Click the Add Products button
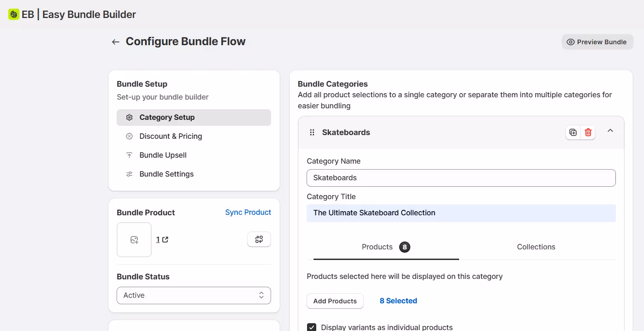The width and height of the screenshot is (644, 331). pos(335,301)
